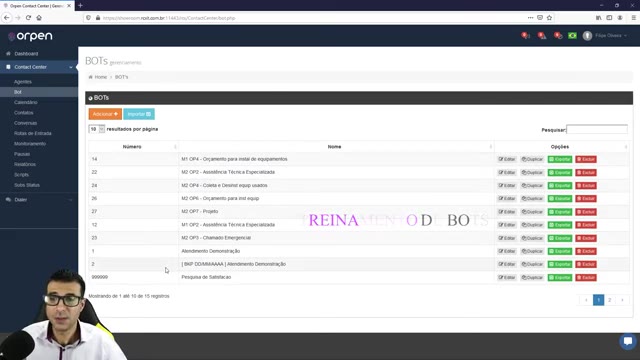Sort table by Número column

point(132,147)
